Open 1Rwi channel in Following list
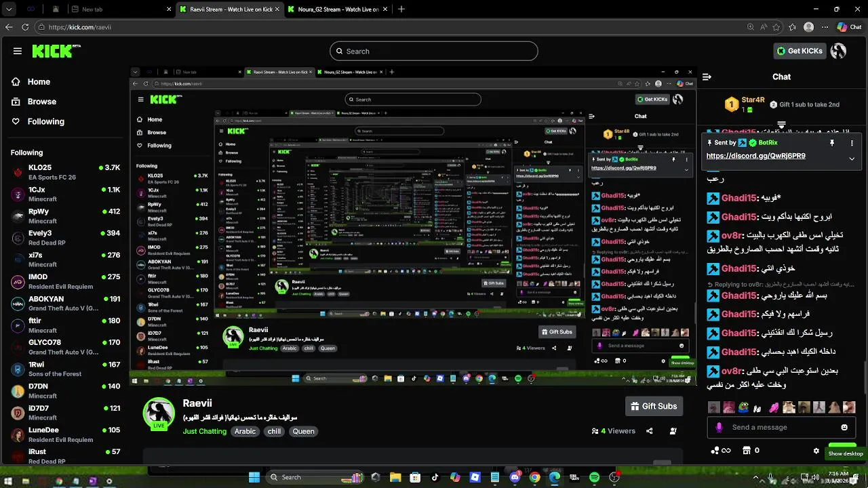The image size is (868, 488). point(66,369)
